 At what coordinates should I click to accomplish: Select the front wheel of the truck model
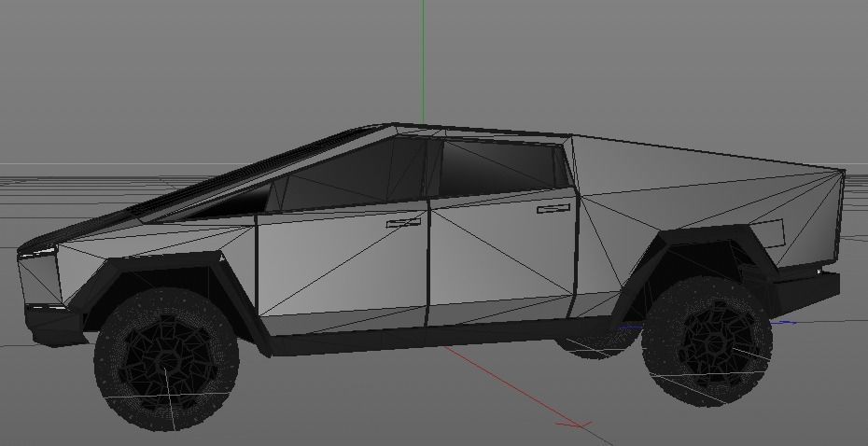click(166, 358)
